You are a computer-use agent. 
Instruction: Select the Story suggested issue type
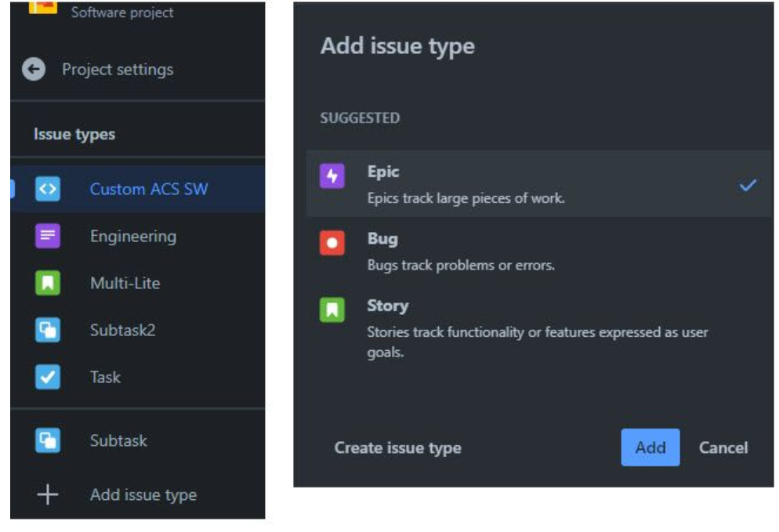[539, 328]
